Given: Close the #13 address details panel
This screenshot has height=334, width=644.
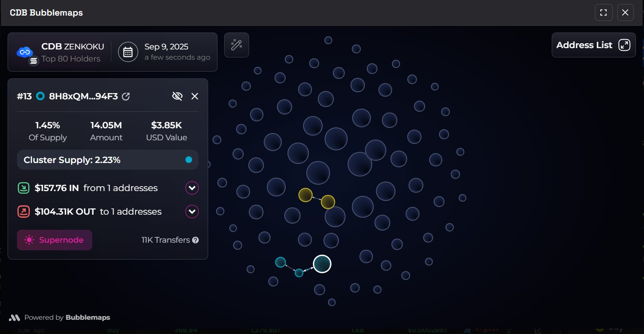Looking at the screenshot, I should 195,96.
